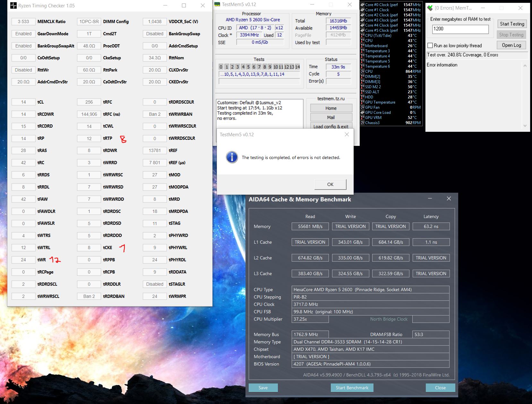This screenshot has height=404, width=532.
Task: Click the Ryzen Timing Checker title bar icon
Action: pyautogui.click(x=13, y=5)
